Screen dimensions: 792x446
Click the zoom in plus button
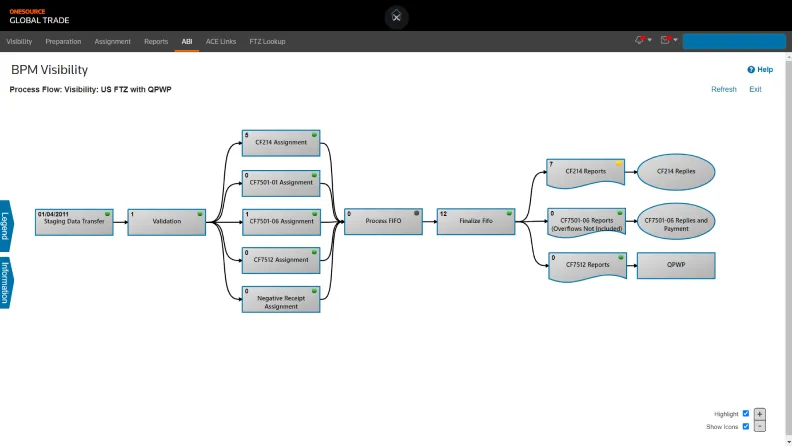[x=760, y=414]
